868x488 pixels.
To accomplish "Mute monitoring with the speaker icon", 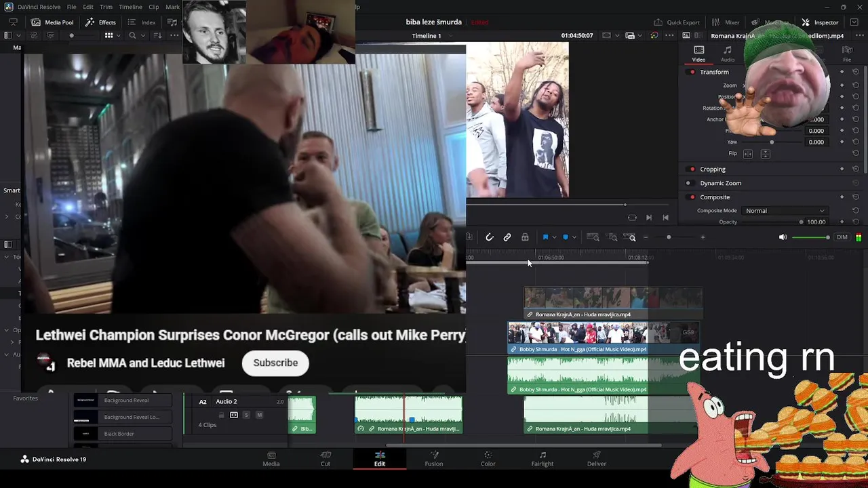I will click(783, 237).
